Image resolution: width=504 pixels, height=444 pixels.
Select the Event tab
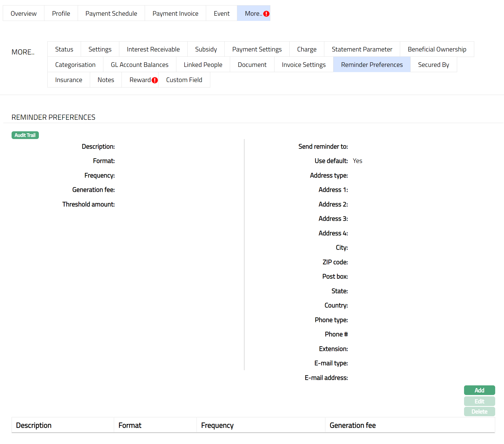[x=222, y=13]
